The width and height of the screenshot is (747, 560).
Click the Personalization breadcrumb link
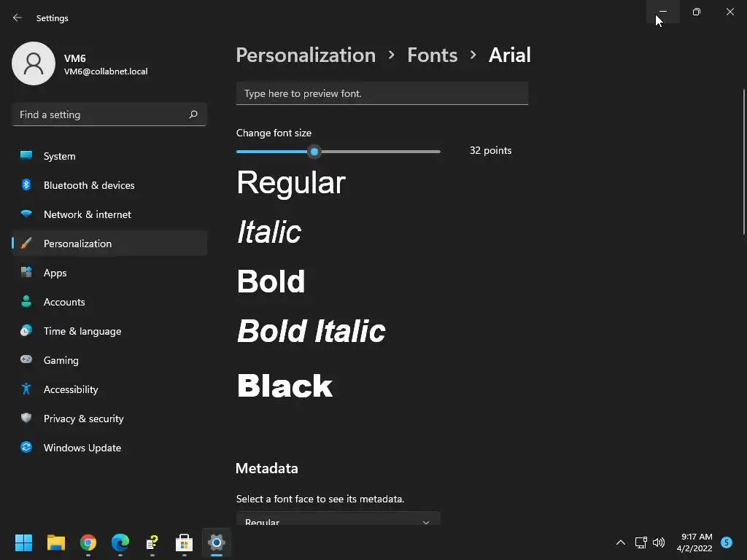pyautogui.click(x=306, y=55)
